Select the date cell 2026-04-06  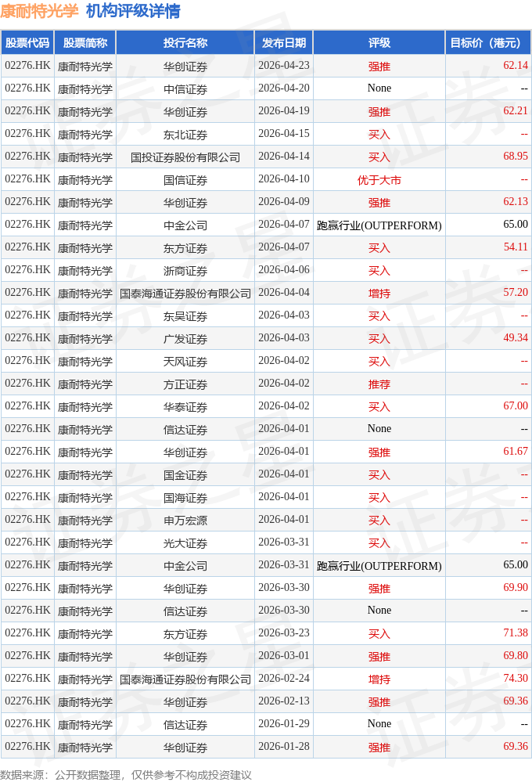(x=284, y=270)
